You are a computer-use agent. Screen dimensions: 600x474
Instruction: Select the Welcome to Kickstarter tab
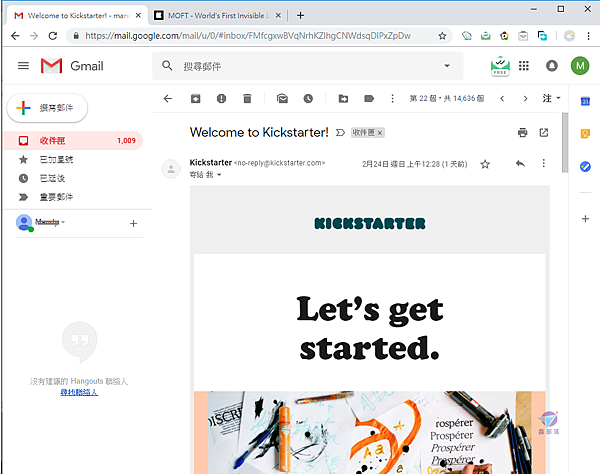(x=78, y=15)
